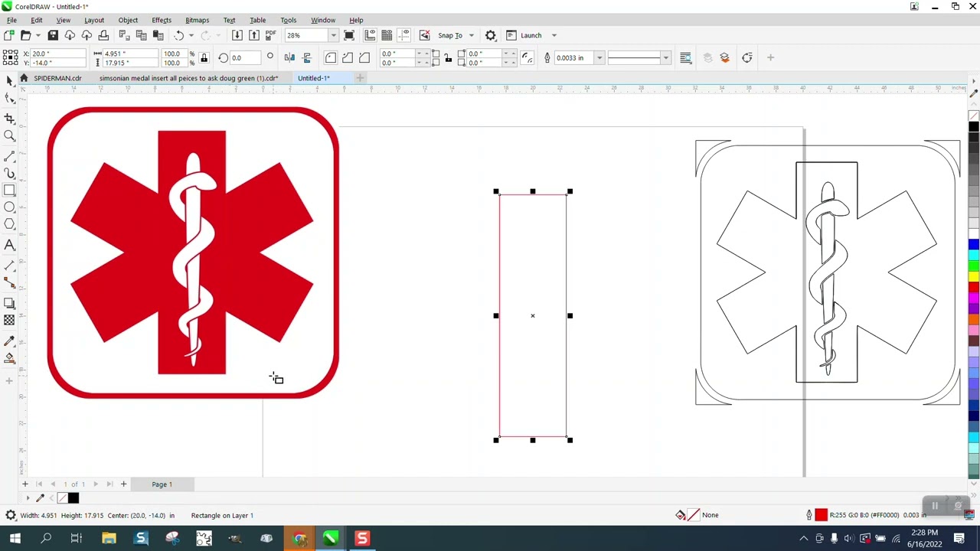Viewport: 980px width, 551px height.
Task: Expand the Open file dropdown arrow
Action: pos(38,35)
